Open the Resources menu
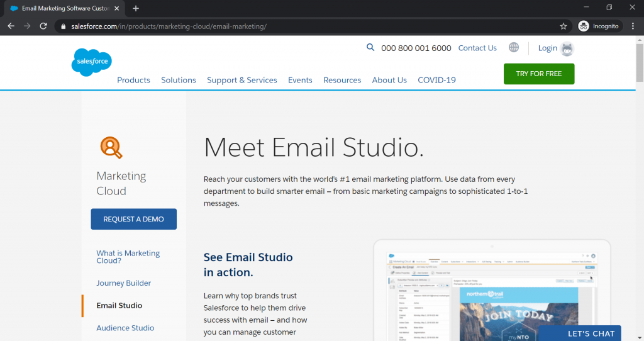The image size is (644, 341). click(x=342, y=80)
